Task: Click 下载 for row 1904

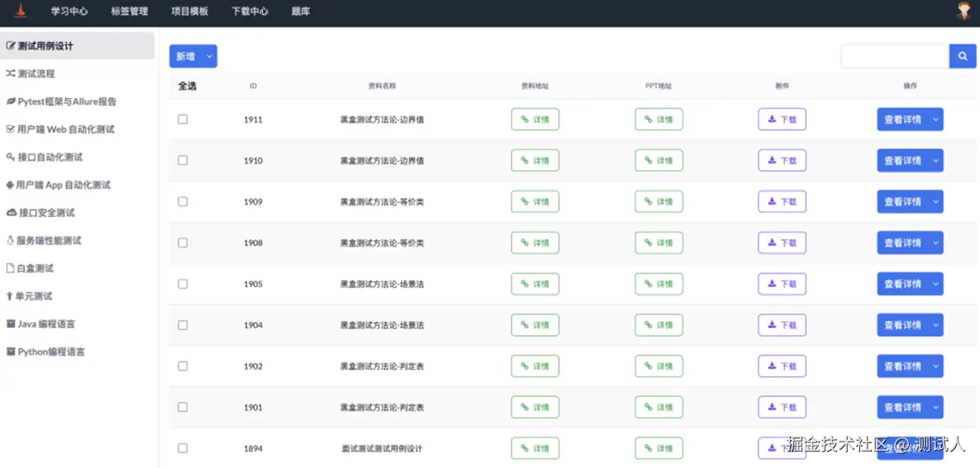Action: coord(782,325)
